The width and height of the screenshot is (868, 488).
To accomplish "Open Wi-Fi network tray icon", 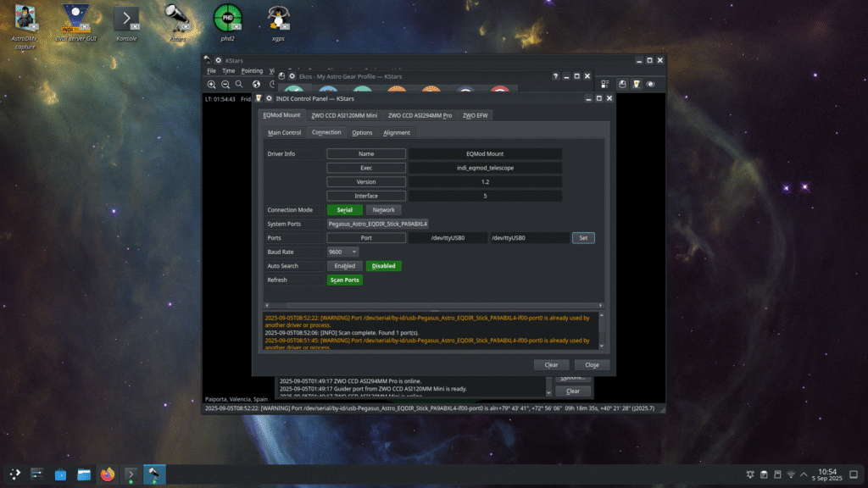I will pyautogui.click(x=791, y=474).
